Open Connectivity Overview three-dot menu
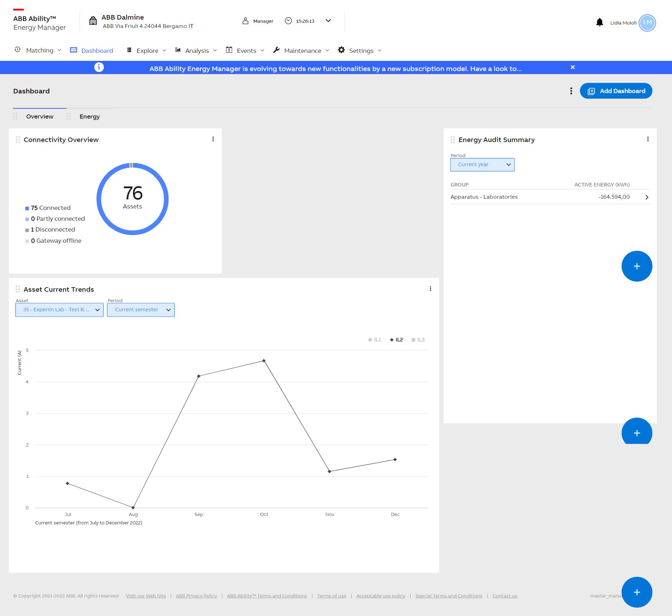Image resolution: width=672 pixels, height=616 pixels. [x=213, y=139]
